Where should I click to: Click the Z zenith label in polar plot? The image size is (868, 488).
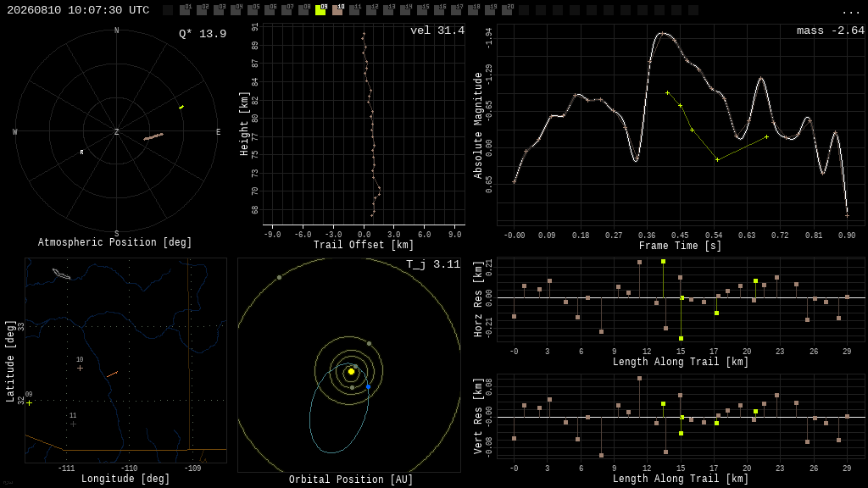(116, 131)
